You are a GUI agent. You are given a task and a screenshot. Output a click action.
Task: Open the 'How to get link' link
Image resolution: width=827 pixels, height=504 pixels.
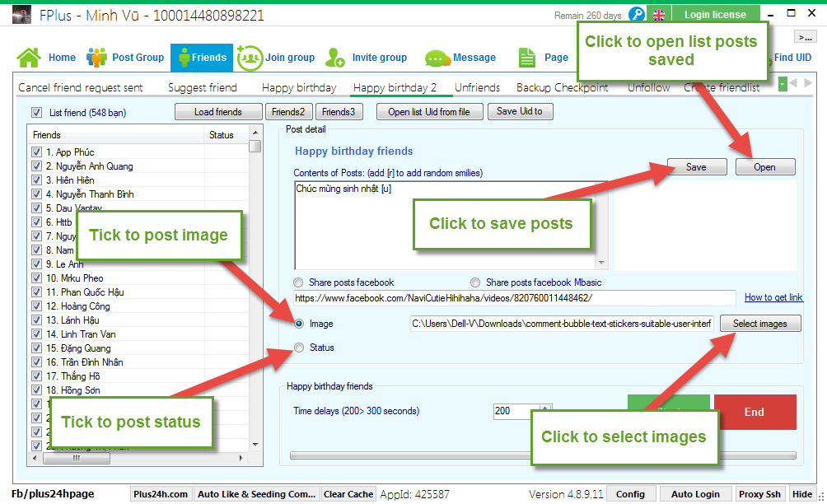click(x=773, y=297)
